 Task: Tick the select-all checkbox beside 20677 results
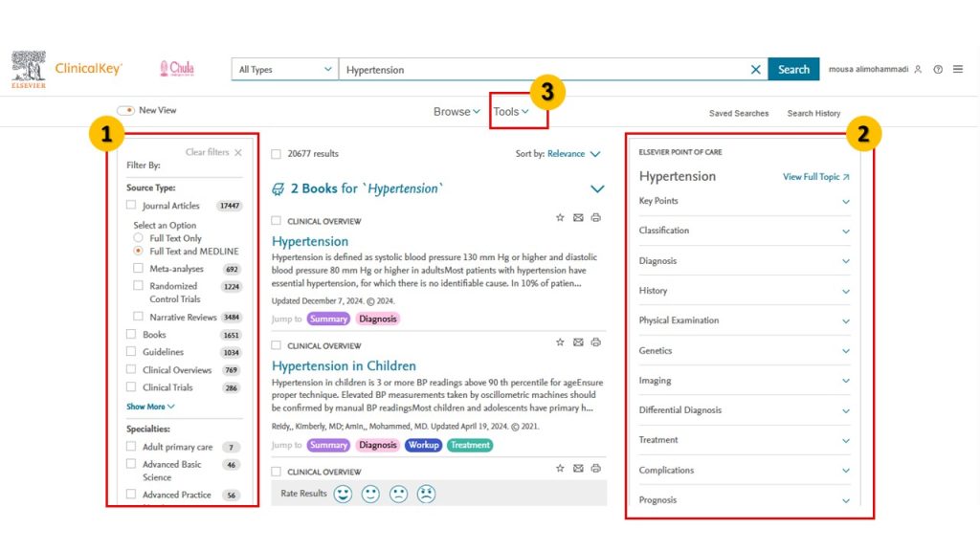click(277, 154)
